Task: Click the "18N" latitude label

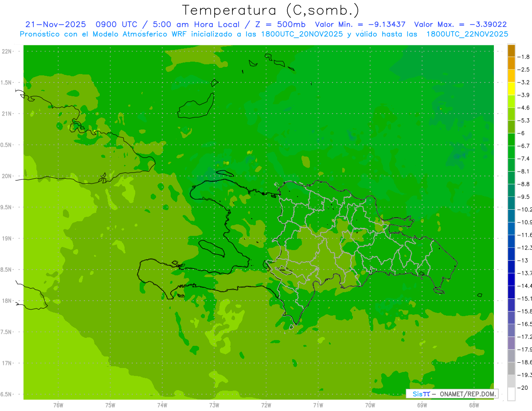Action: pyautogui.click(x=7, y=301)
